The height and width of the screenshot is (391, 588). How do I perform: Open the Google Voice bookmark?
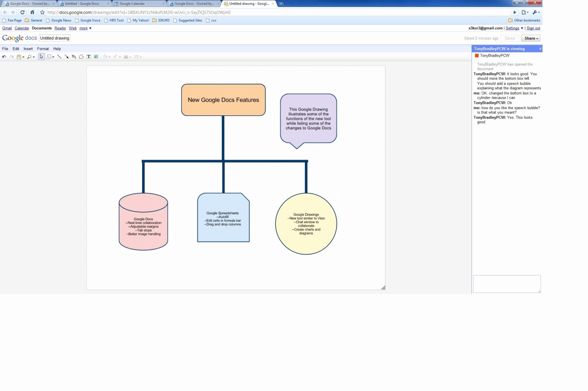coord(87,21)
